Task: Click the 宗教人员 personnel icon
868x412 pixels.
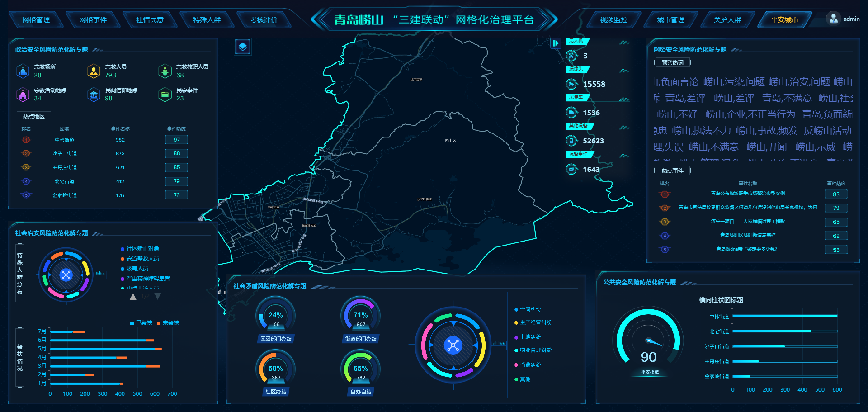Action: click(94, 71)
